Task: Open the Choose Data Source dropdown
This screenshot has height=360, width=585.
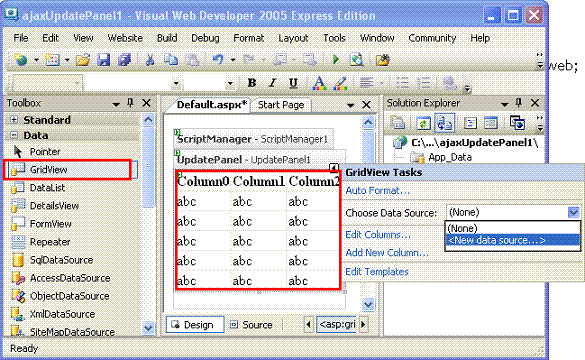Action: [x=573, y=212]
